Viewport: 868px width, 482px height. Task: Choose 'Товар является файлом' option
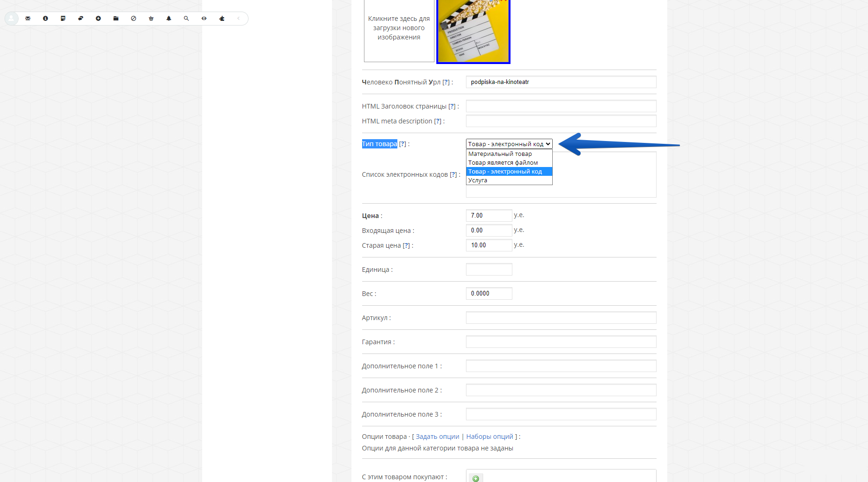point(503,163)
